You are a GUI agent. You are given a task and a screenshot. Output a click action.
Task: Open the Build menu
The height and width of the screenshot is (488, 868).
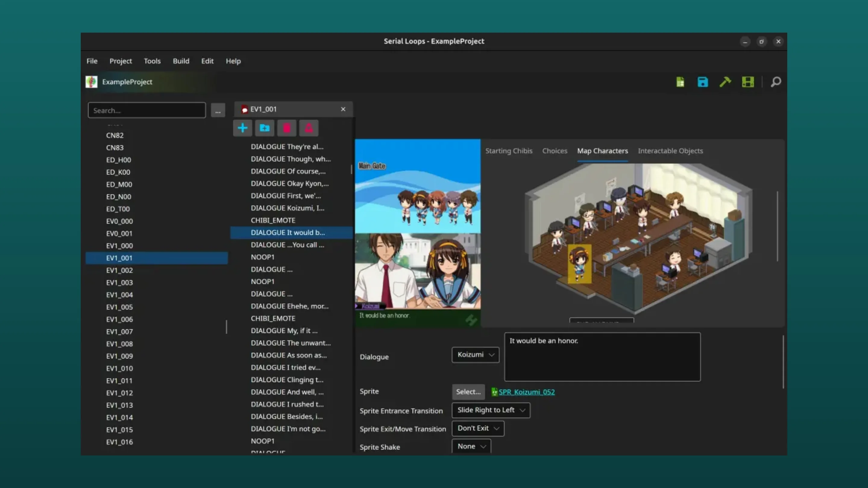click(x=181, y=61)
